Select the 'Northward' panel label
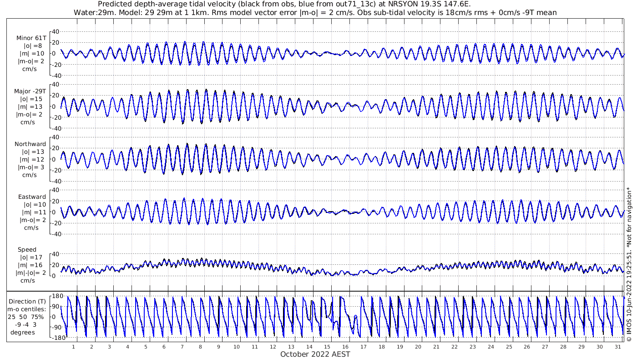 30,144
